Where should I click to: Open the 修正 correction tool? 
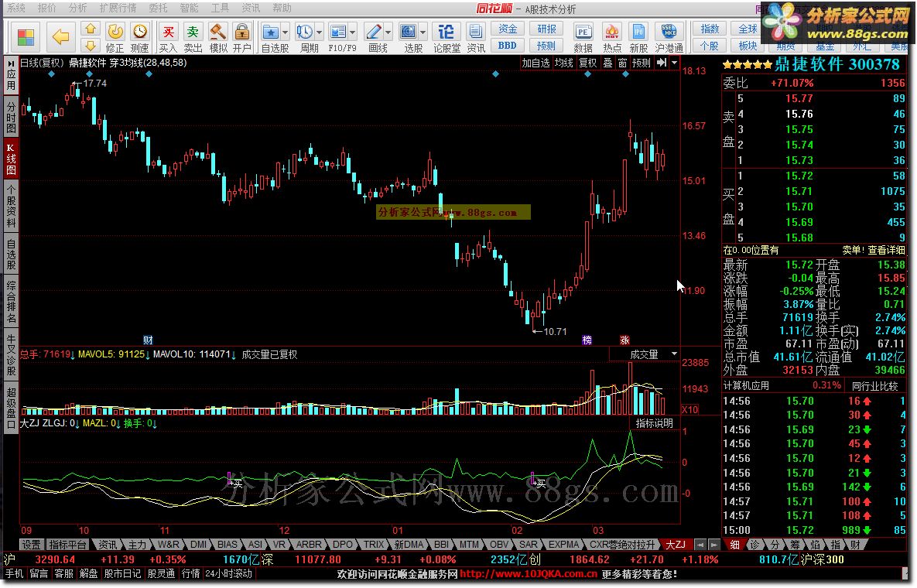tap(115, 38)
